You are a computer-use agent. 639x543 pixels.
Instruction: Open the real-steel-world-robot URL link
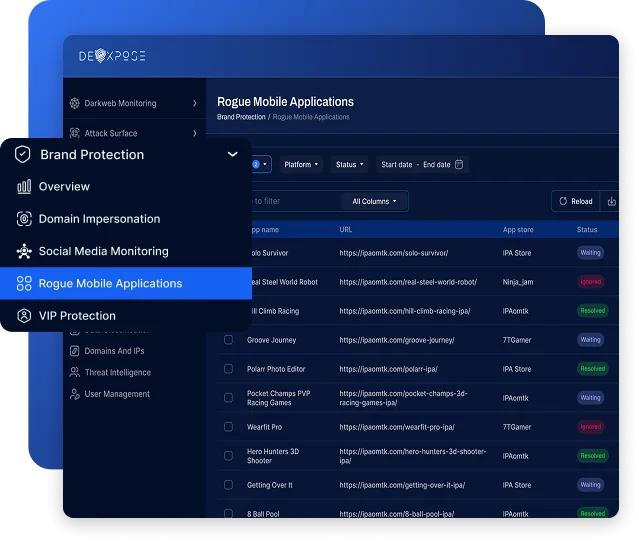[x=408, y=282]
